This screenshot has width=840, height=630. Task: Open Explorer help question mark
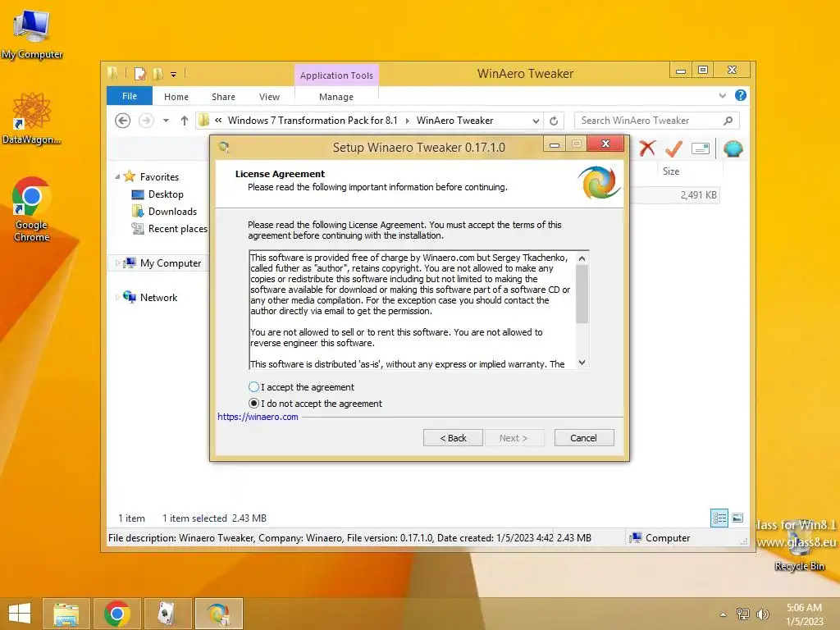[741, 95]
